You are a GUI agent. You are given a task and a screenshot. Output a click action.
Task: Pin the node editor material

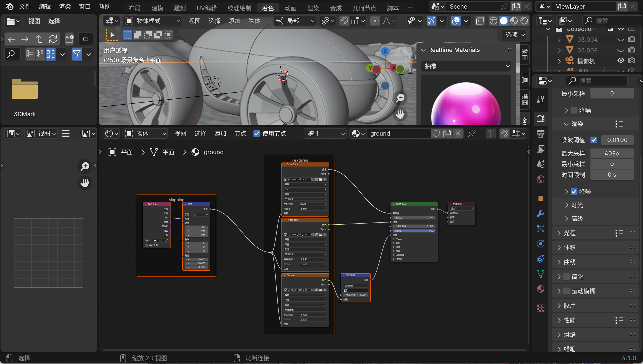472,133
